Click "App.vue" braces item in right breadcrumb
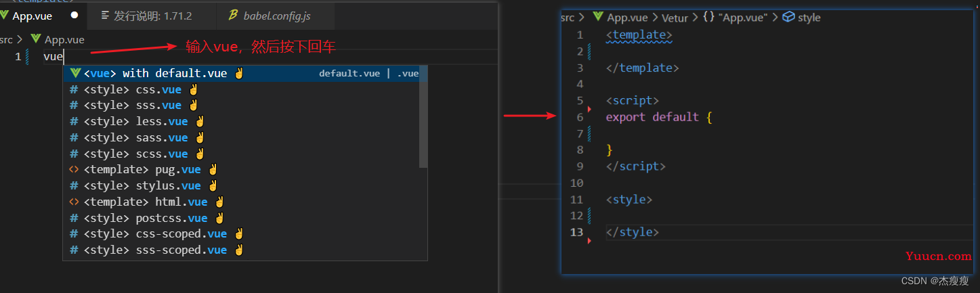The width and height of the screenshot is (980, 293). click(x=743, y=18)
